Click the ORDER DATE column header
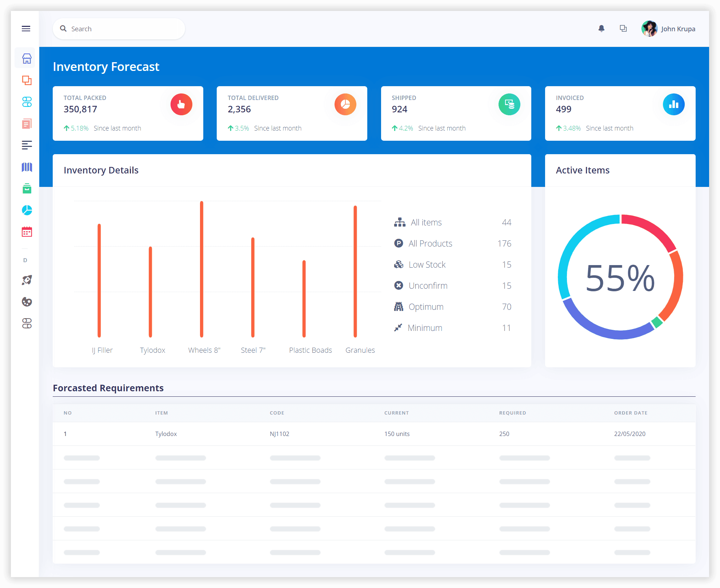720x588 pixels. point(631,413)
